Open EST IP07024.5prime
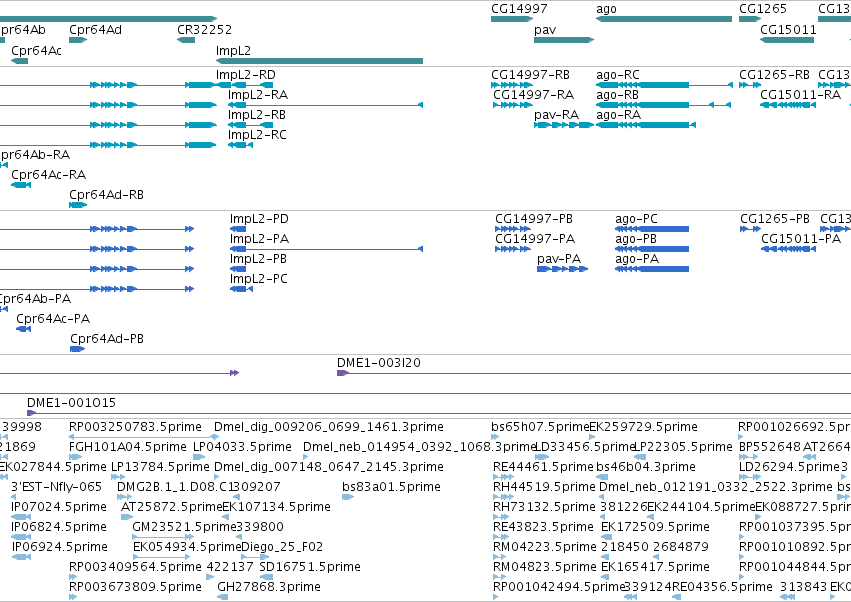 pos(59,508)
